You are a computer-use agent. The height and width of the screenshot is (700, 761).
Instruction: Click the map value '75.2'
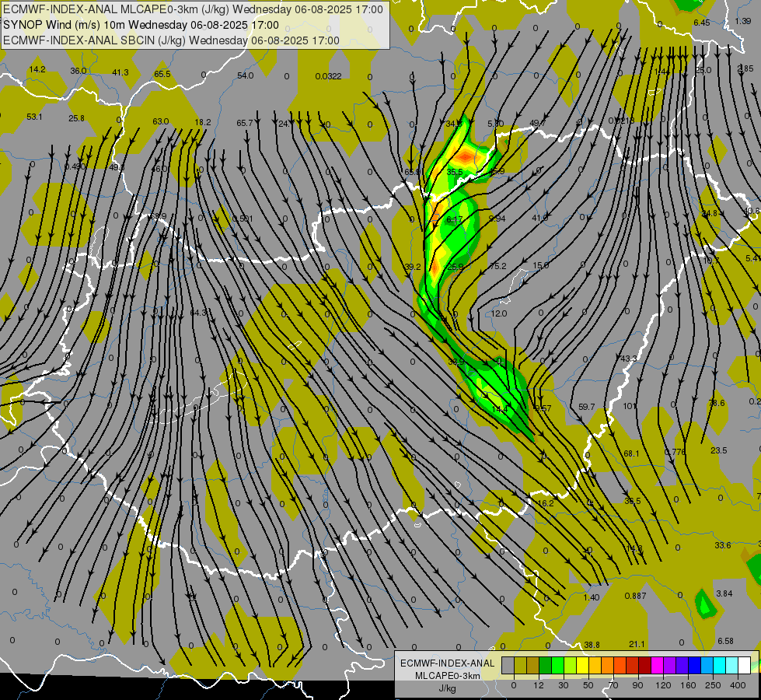(x=498, y=266)
